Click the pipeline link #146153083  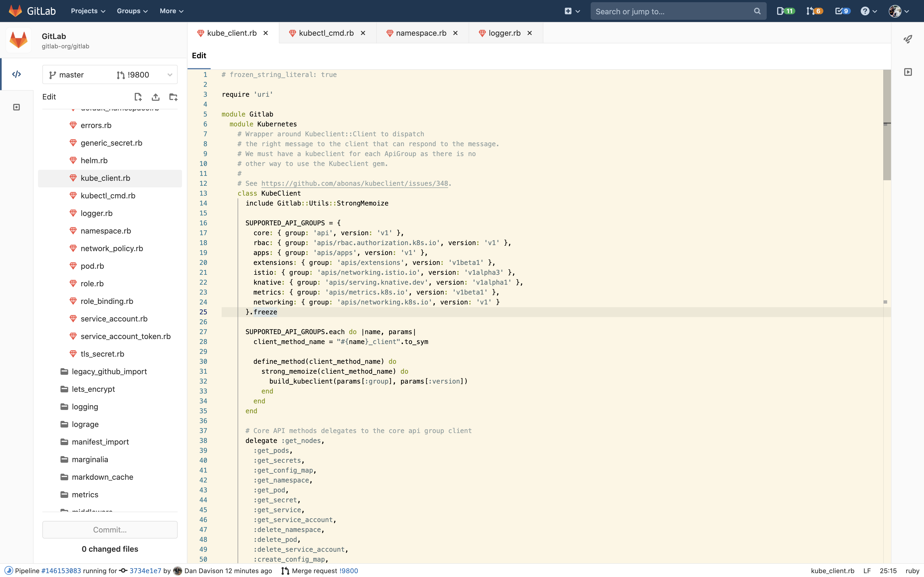tap(61, 570)
